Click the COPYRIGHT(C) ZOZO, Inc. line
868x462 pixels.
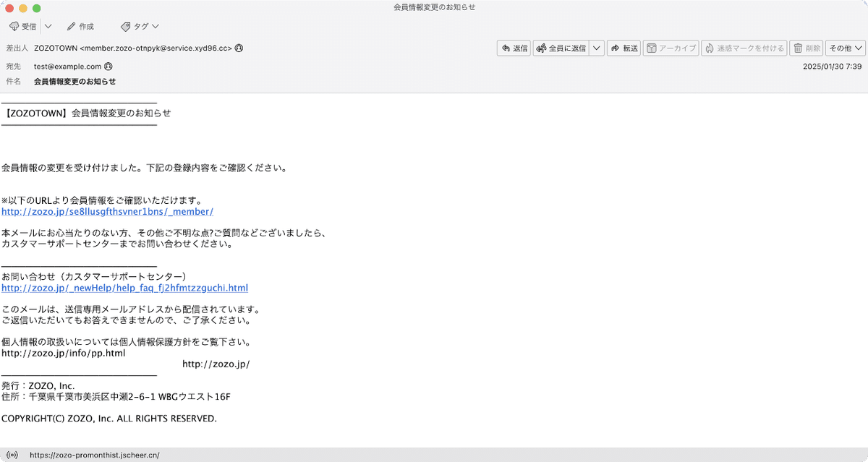(109, 418)
